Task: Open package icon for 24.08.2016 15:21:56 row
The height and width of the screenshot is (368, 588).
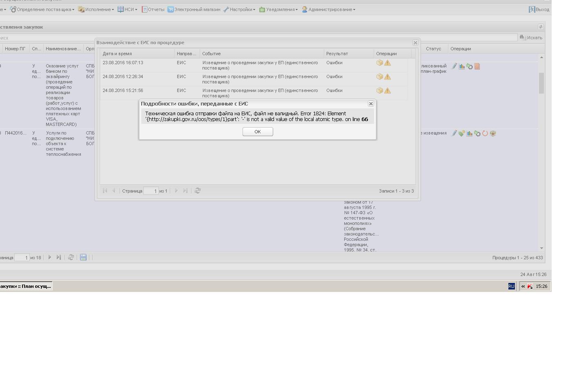Action: click(380, 91)
